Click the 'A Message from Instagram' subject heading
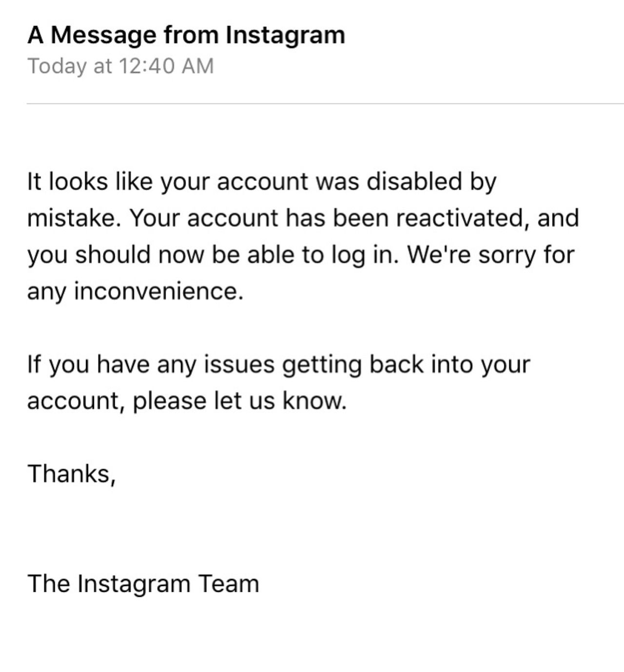Image resolution: width=624 pixels, height=672 pixels. click(x=186, y=35)
